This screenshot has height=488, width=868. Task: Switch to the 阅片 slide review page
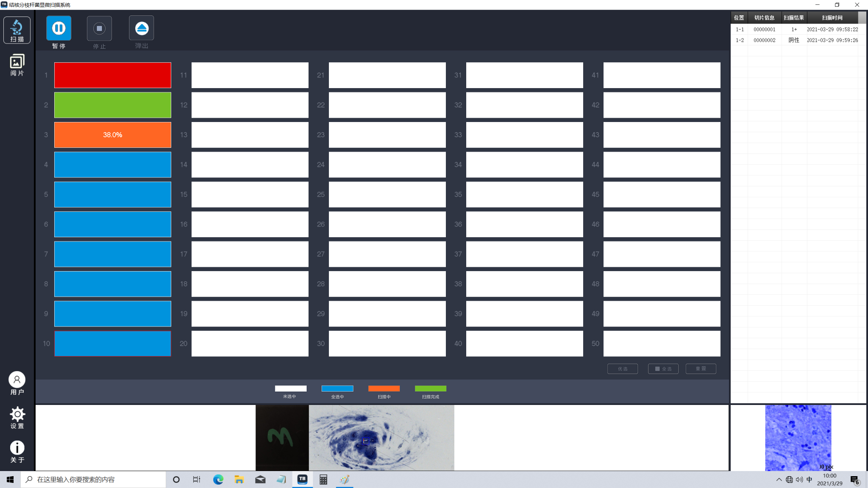17,65
